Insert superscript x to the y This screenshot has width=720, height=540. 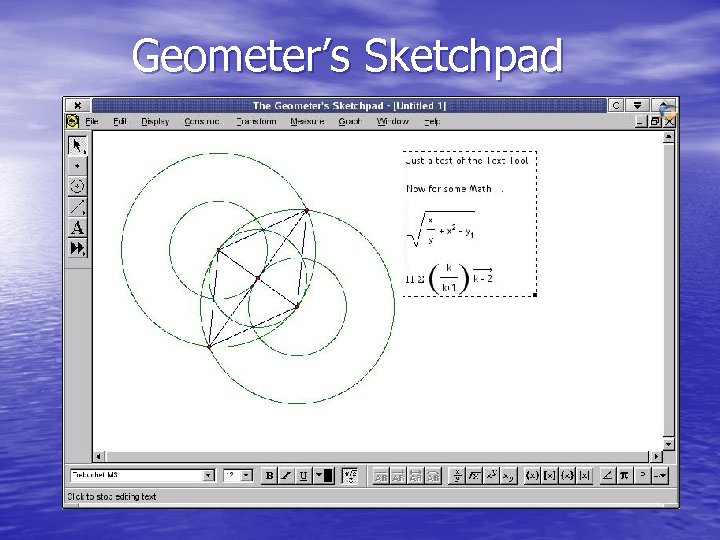[491, 476]
